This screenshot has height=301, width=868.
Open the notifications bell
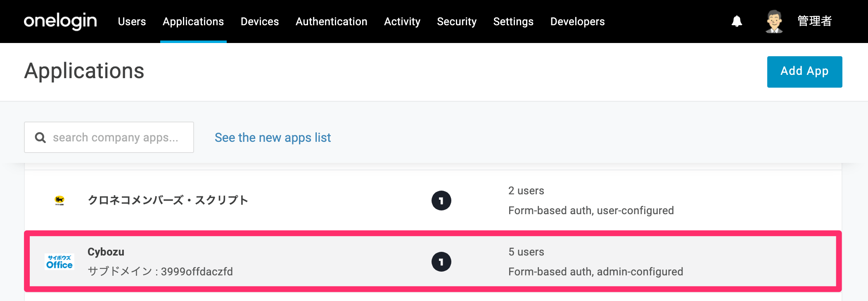pos(737,21)
